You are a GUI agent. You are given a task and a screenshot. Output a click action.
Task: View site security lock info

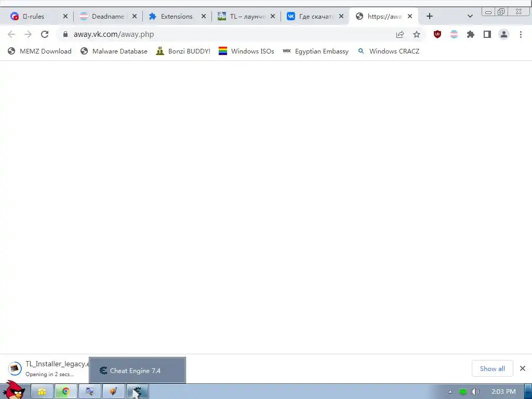65,34
